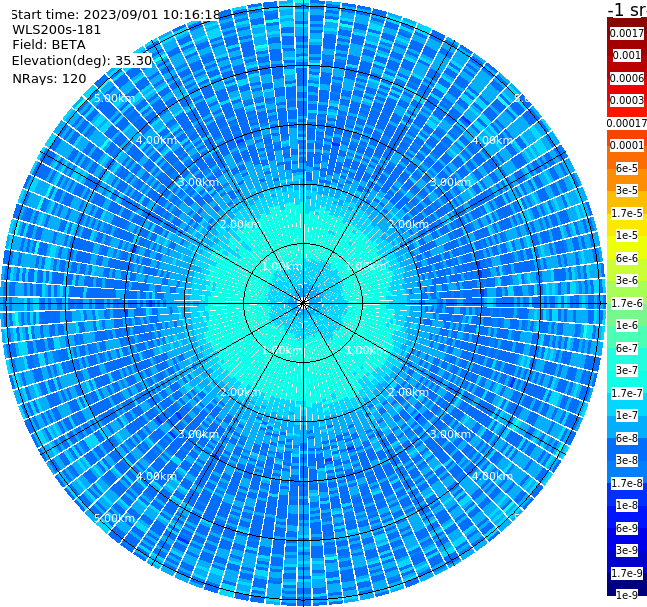This screenshot has height=607, width=647.
Task: Click the 1.7e-8 colorbar label
Action: point(627,483)
